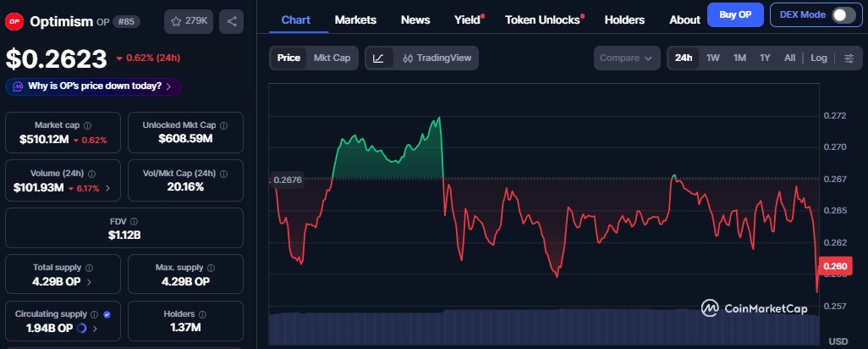Show Vol/Mkt Cap (24h) info icon

click(223, 174)
